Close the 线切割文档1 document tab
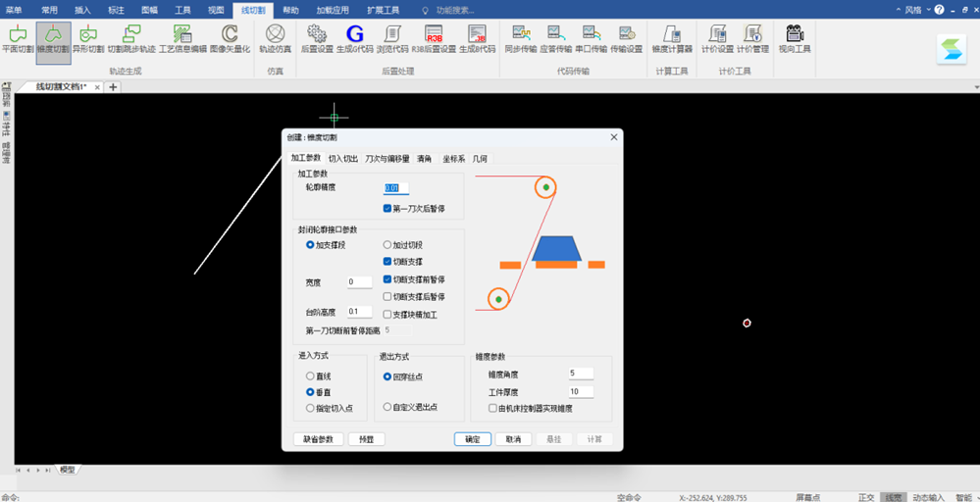Image resolution: width=980 pixels, height=502 pixels. click(x=97, y=87)
